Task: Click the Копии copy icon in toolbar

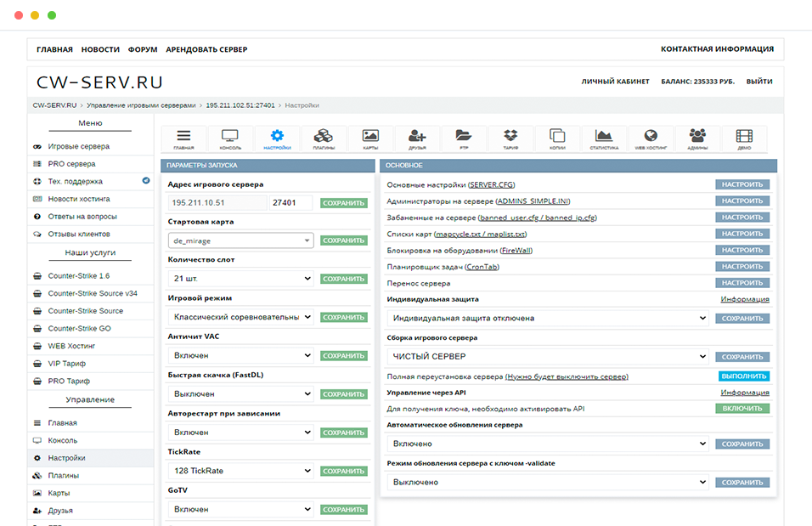Action: pos(557,139)
